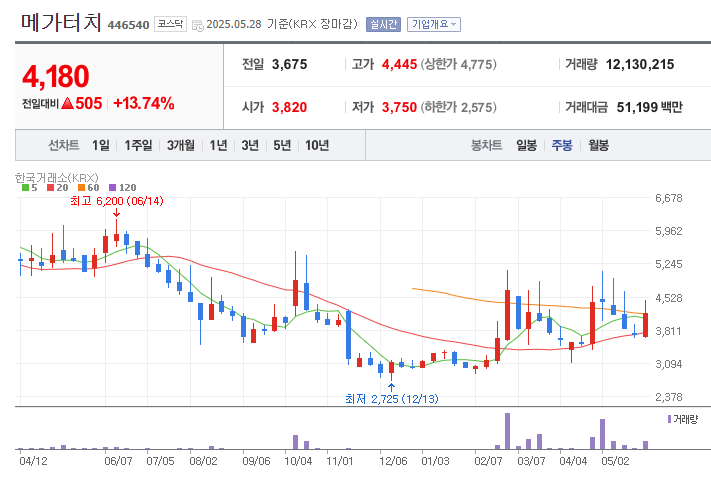
Task: Click the 4,528 y-axis price label
Action: tap(668, 298)
